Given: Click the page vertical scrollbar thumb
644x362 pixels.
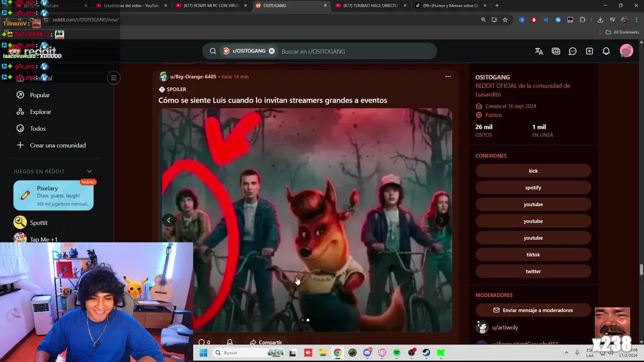Looking at the screenshot, I should tap(641, 269).
